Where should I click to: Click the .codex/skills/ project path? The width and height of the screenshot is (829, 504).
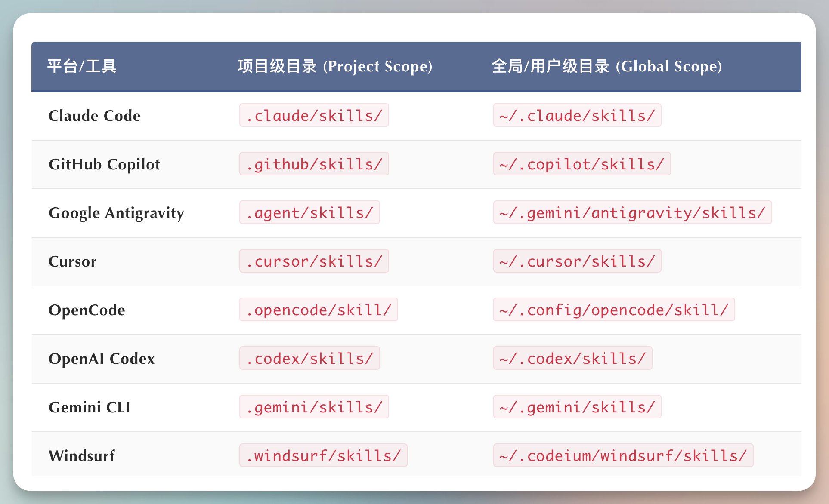(x=309, y=358)
